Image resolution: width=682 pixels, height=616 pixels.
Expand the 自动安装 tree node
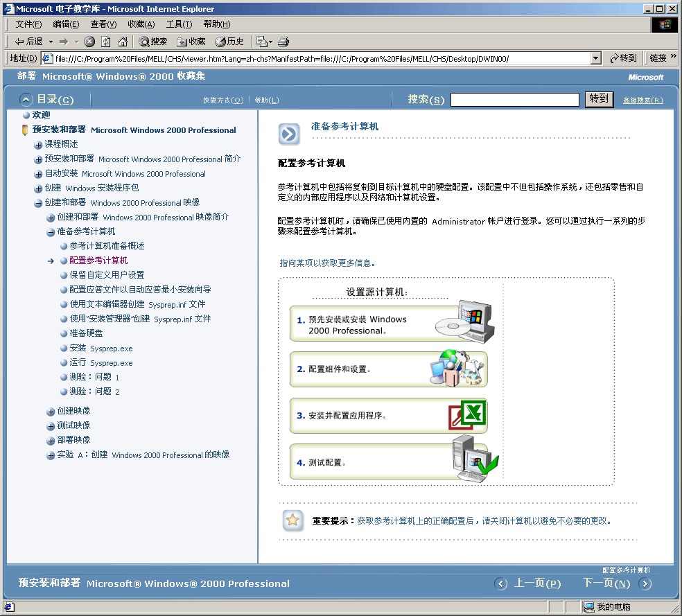pyautogui.click(x=38, y=175)
